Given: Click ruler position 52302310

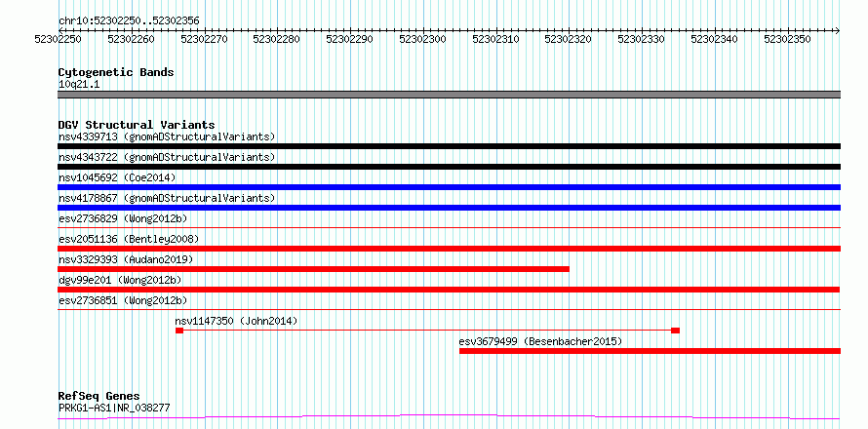Looking at the screenshot, I should (495, 39).
